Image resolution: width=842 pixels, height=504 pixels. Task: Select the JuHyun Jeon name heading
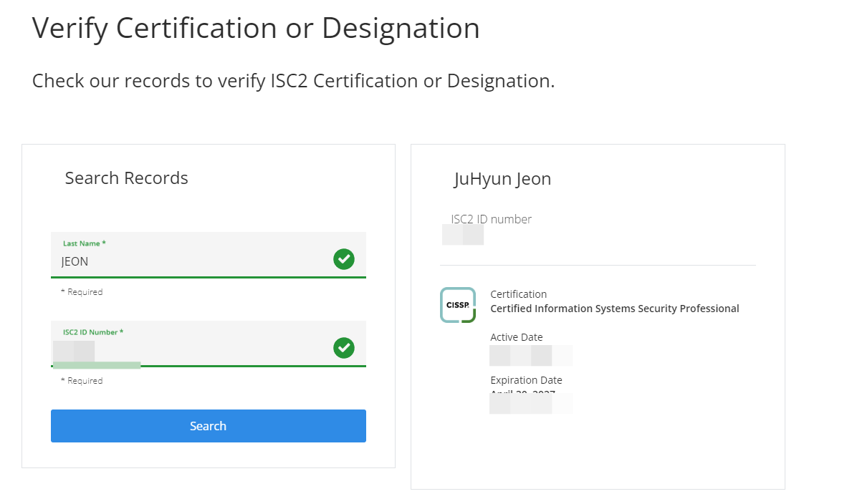pyautogui.click(x=502, y=179)
